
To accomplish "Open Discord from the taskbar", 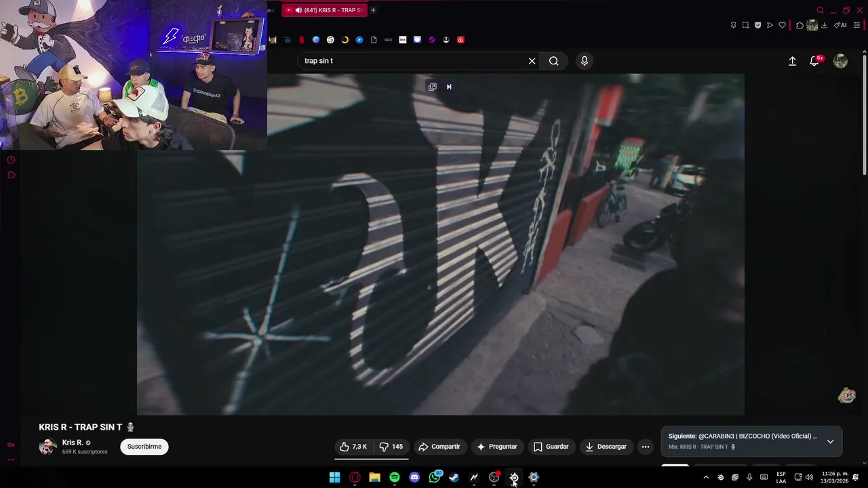I will pos(414,478).
